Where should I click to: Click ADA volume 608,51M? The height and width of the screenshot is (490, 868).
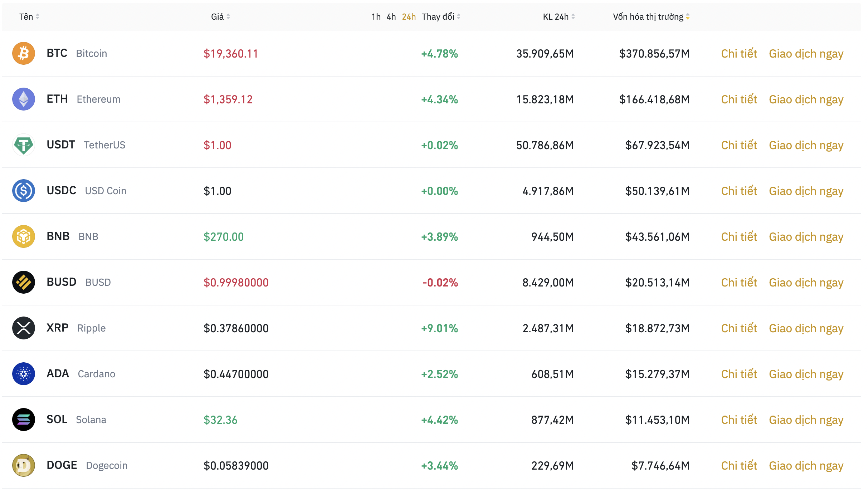pos(552,374)
